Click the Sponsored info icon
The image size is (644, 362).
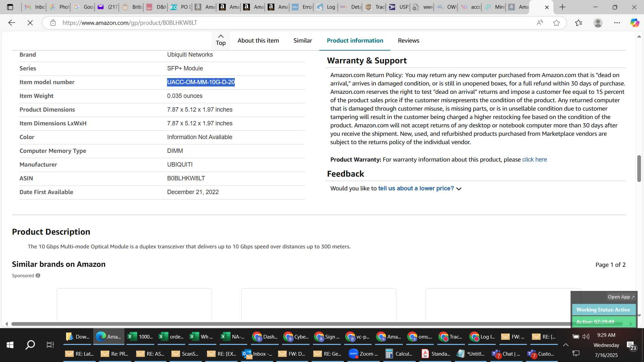38,276
